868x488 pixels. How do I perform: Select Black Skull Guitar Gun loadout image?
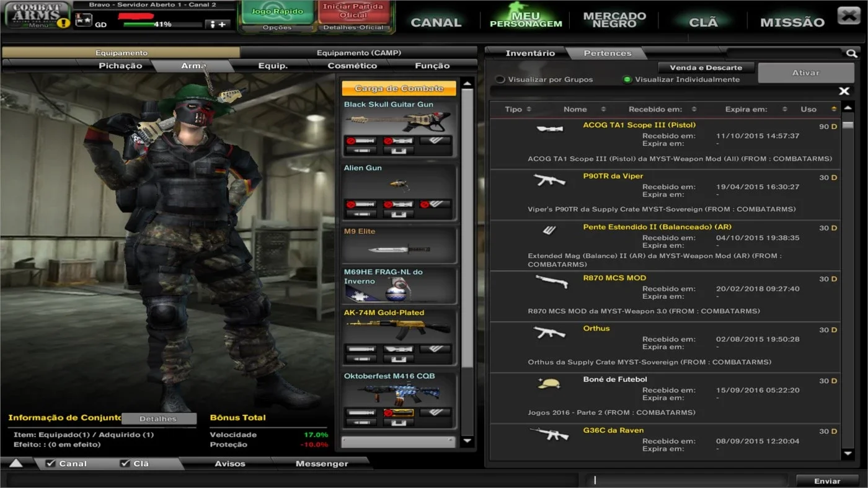click(x=399, y=122)
